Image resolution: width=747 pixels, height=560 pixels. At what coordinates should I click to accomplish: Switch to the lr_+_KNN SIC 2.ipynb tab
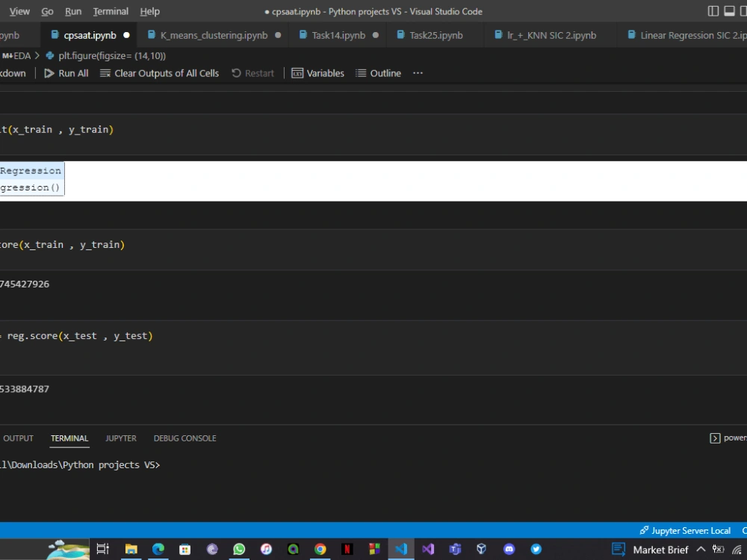[551, 35]
